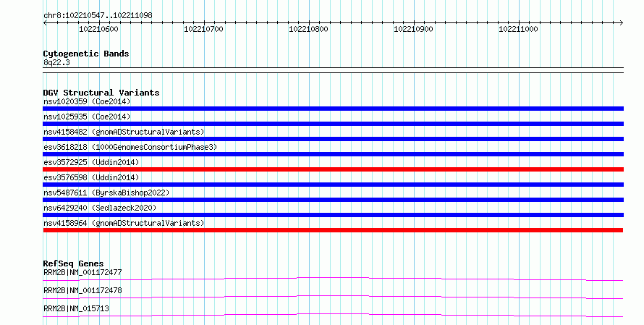Open the nsv6429240 (Sedlazeck2020) variant label
Image resolution: width=644 pixels, height=325 pixels.
(100, 208)
